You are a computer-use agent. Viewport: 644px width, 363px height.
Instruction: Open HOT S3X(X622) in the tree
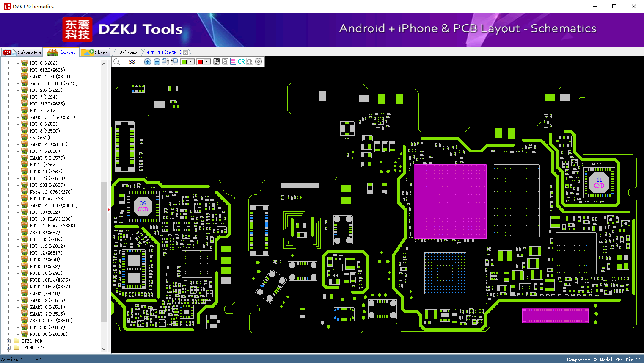[46, 90]
